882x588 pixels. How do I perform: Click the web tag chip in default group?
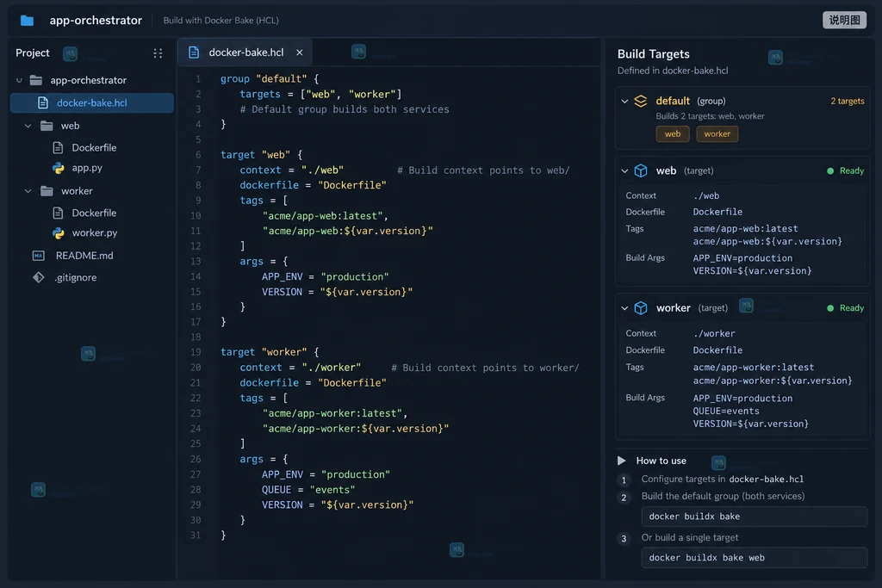[672, 133]
